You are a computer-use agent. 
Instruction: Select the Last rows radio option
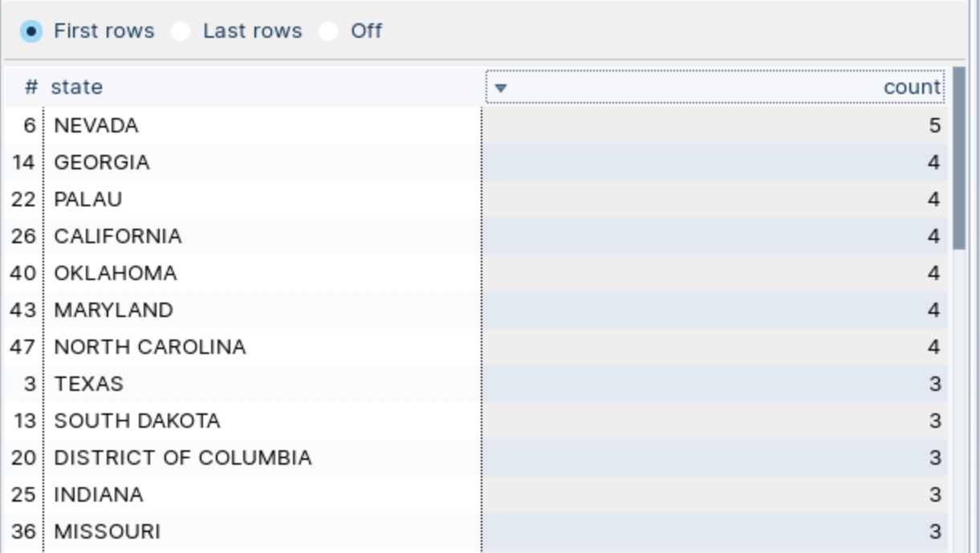(x=181, y=31)
